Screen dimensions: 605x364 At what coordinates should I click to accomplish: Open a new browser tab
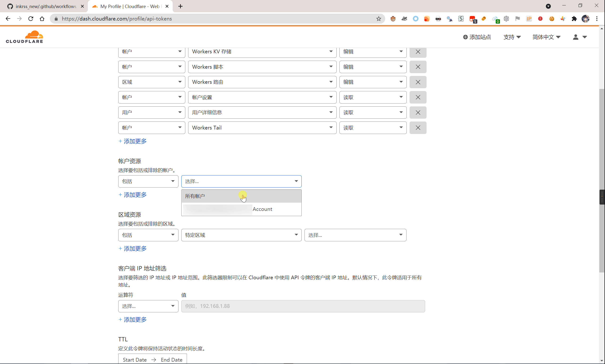click(180, 6)
